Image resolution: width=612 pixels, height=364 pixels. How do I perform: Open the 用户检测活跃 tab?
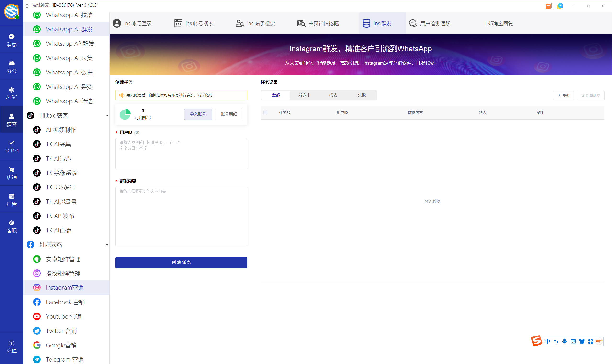pyautogui.click(x=430, y=23)
